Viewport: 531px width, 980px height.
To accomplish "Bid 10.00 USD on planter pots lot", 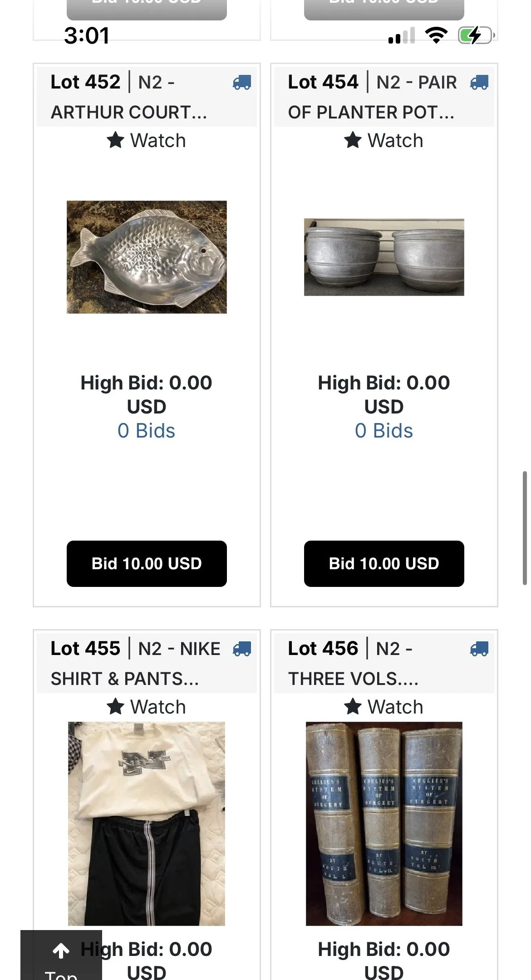I will (384, 563).
